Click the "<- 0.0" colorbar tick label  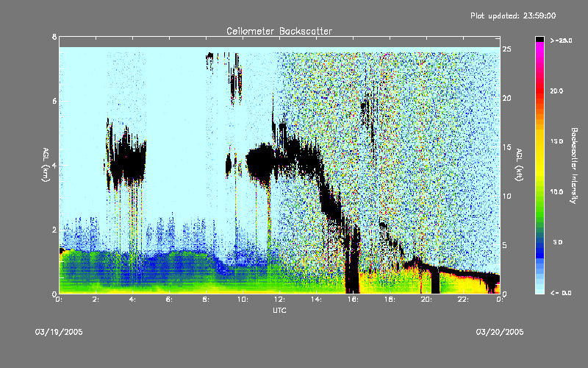(561, 292)
